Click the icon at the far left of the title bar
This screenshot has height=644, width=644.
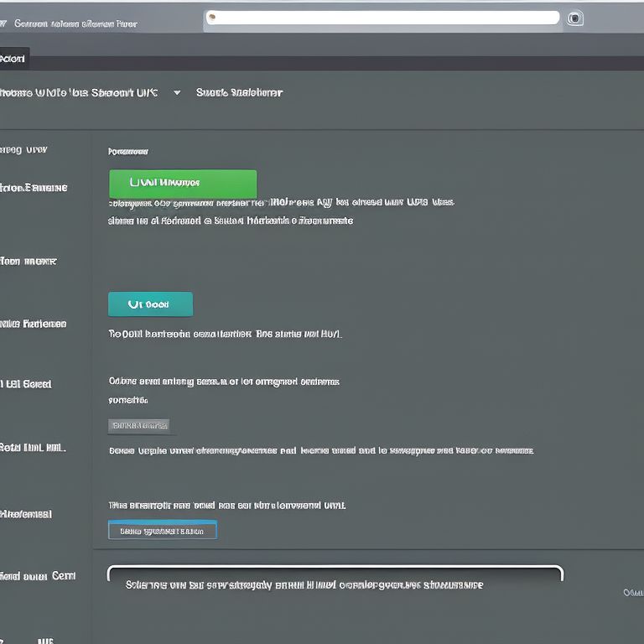click(x=3, y=23)
